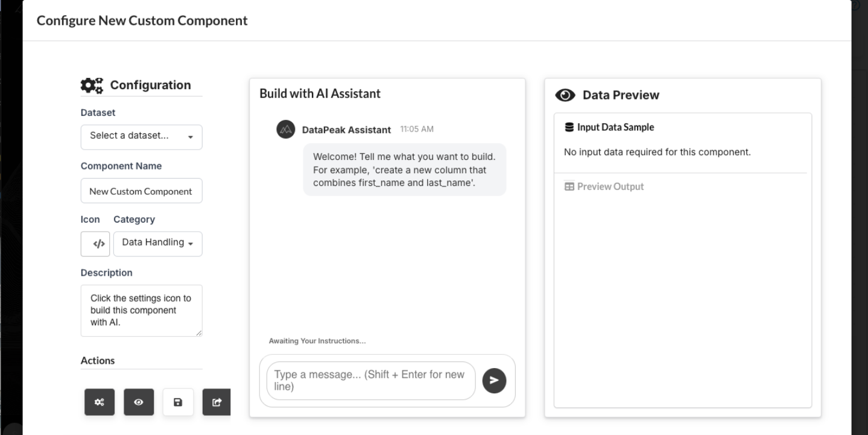Image resolution: width=868 pixels, height=435 pixels.
Task: Click the Description text area
Action: click(141, 310)
